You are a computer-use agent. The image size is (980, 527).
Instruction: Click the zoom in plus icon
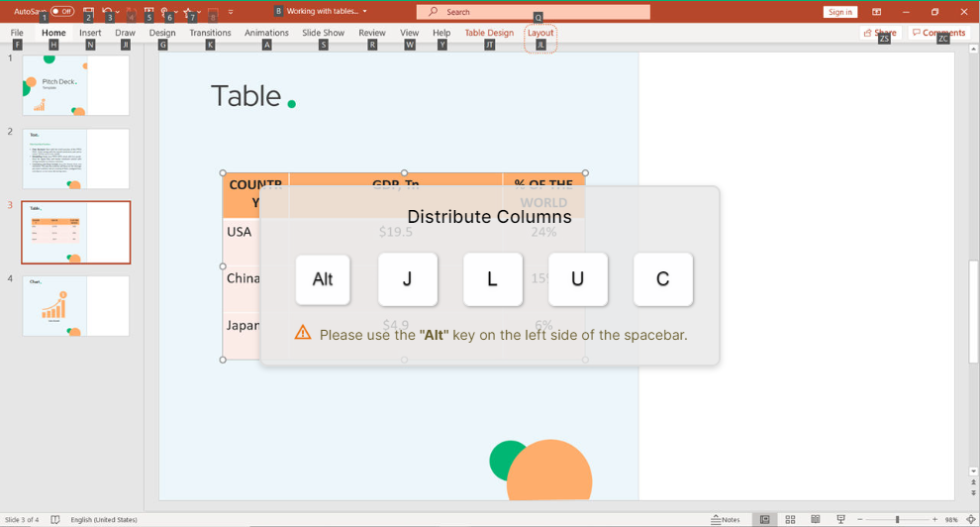pyautogui.click(x=934, y=519)
